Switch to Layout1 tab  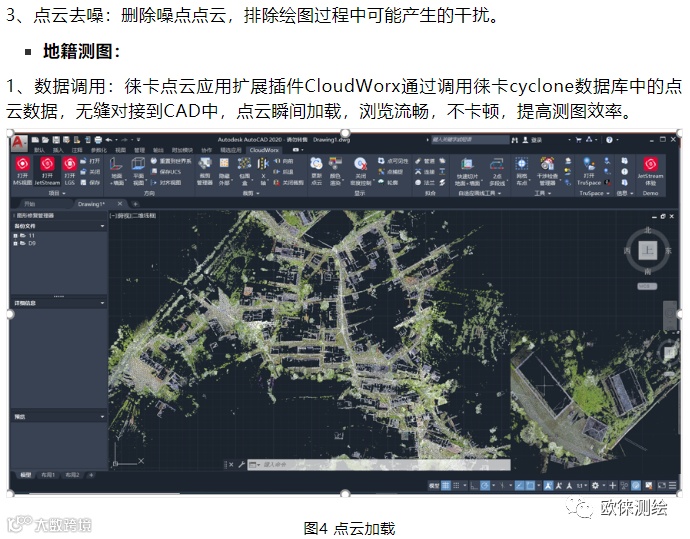click(48, 475)
